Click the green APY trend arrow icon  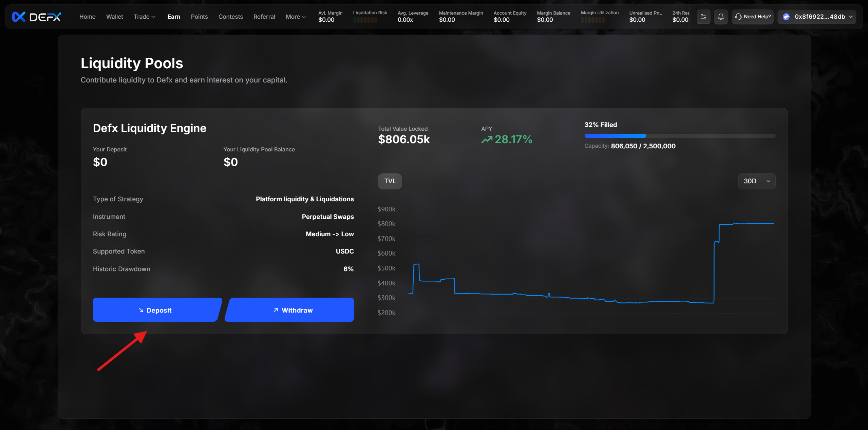[x=487, y=139]
